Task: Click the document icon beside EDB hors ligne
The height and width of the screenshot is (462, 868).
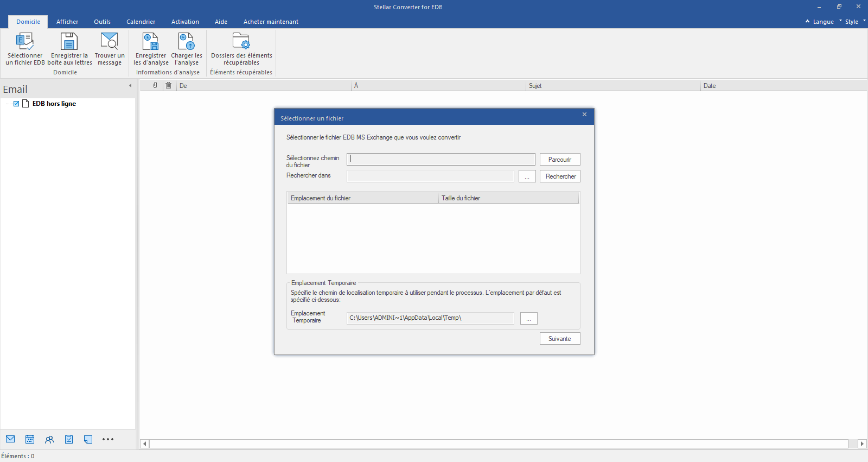Action: pyautogui.click(x=25, y=104)
